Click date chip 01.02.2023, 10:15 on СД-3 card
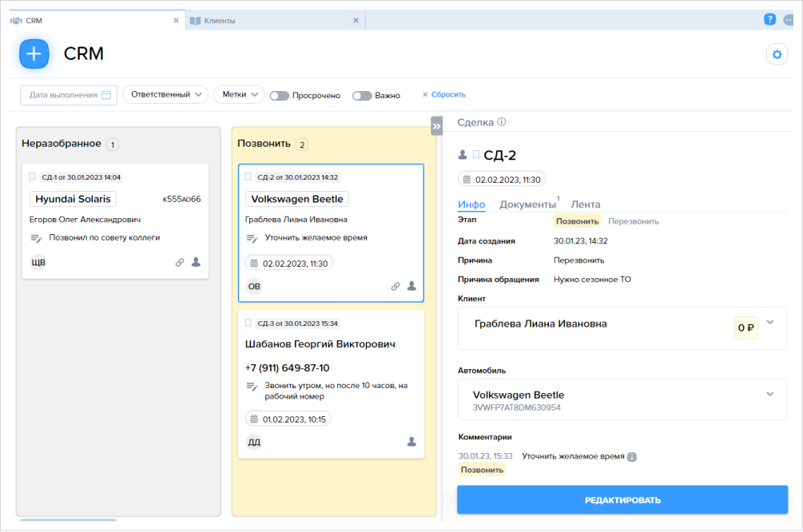The image size is (803, 532). [x=288, y=419]
